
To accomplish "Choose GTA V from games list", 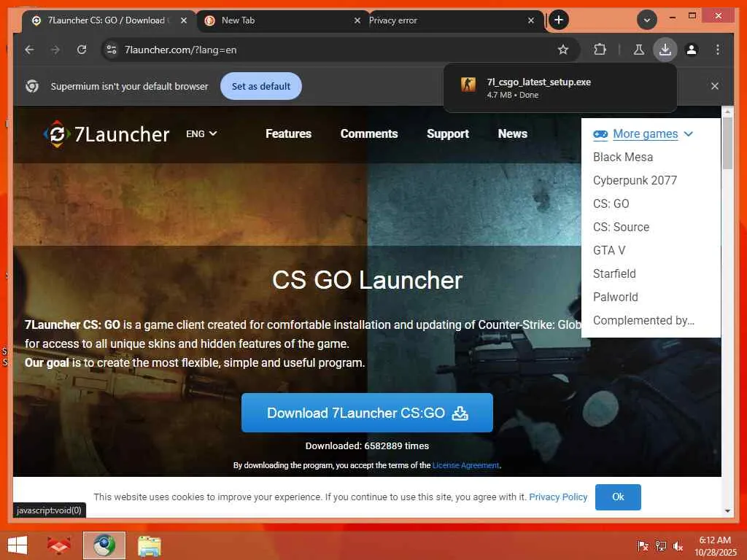I will [x=609, y=251].
